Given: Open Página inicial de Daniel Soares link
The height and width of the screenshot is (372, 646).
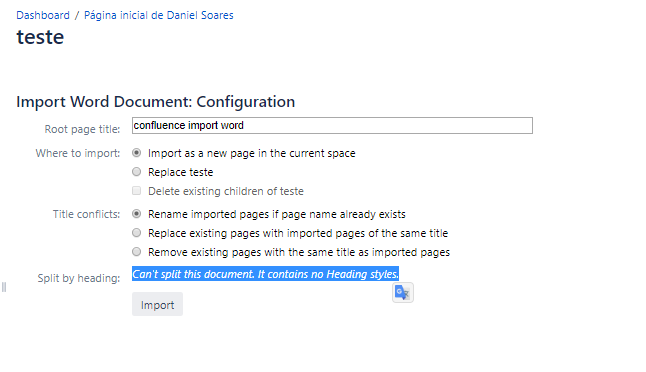Looking at the screenshot, I should 159,15.
